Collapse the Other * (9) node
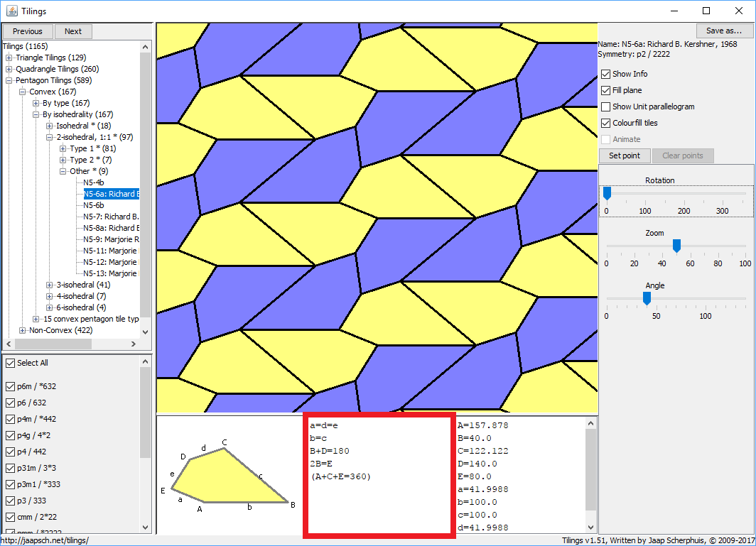This screenshot has height=546, width=756. (63, 172)
